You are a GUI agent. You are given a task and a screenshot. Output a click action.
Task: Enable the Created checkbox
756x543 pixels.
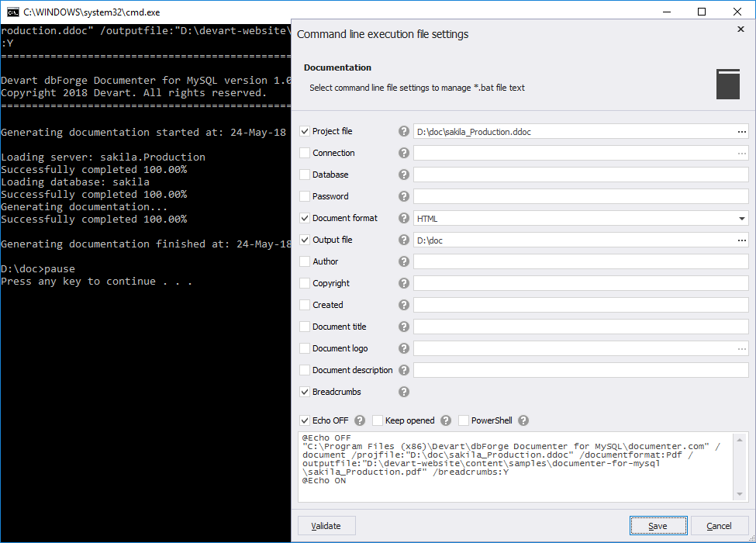(305, 305)
